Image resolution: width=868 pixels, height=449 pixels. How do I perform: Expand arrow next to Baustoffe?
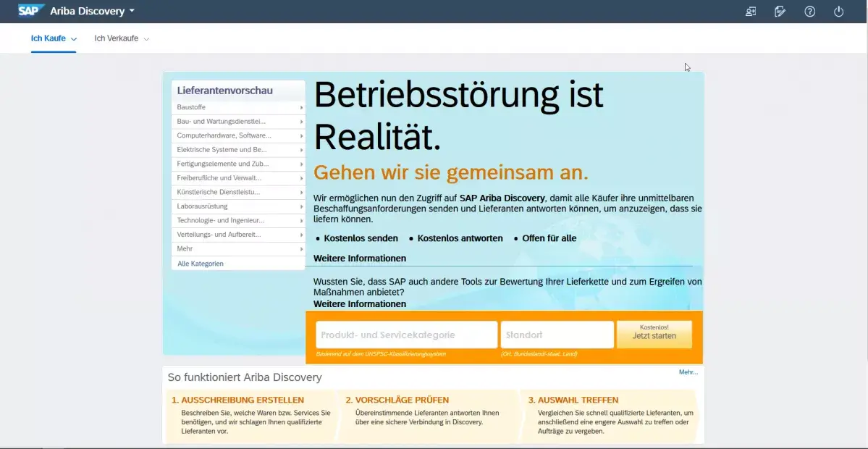pos(301,107)
